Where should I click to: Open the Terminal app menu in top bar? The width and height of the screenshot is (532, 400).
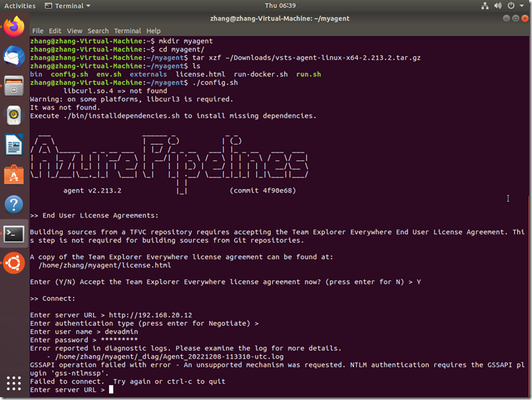coord(68,6)
